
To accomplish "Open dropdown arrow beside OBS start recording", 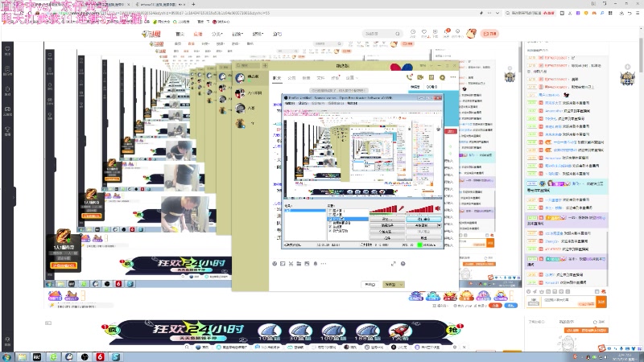I will pos(439,225).
